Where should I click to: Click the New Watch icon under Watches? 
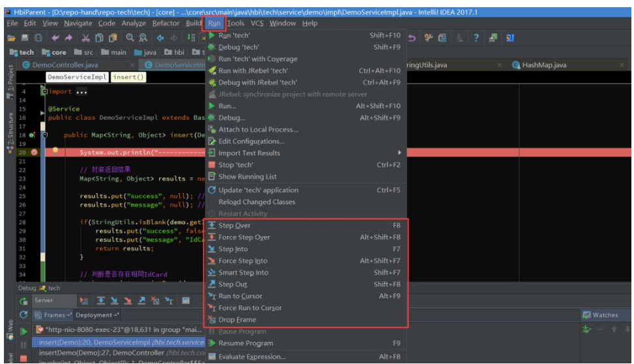pyautogui.click(x=586, y=329)
